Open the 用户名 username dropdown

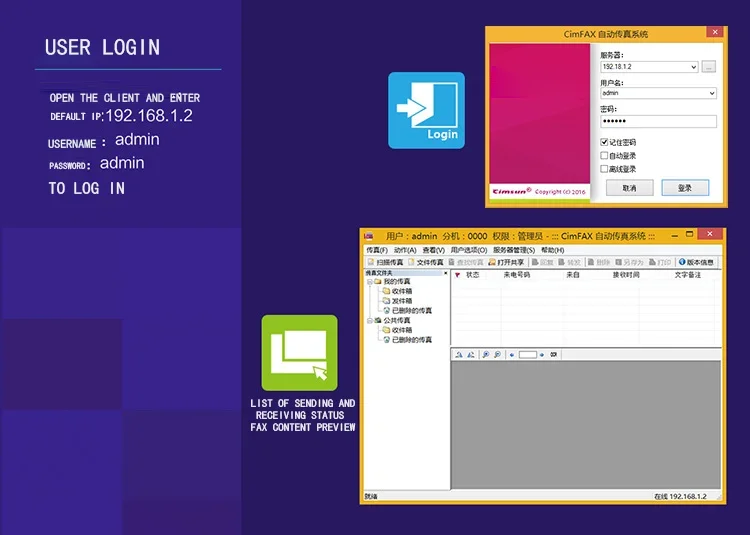click(712, 93)
